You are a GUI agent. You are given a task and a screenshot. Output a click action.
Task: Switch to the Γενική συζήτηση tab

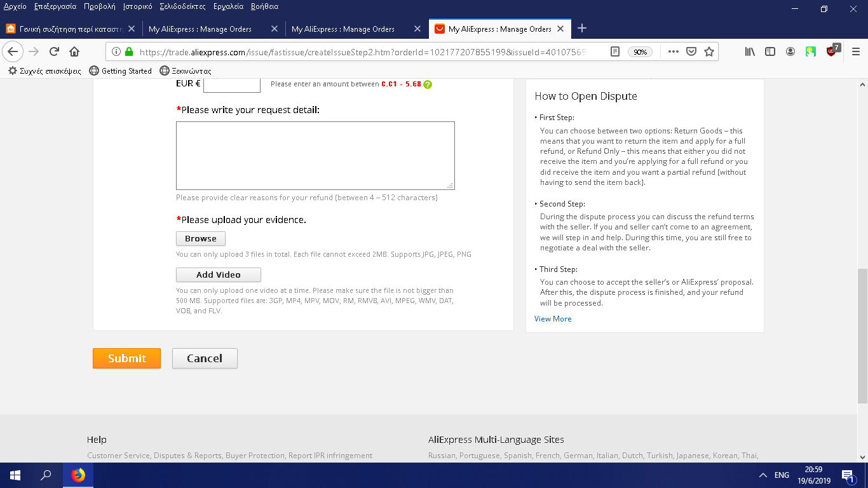click(x=71, y=29)
